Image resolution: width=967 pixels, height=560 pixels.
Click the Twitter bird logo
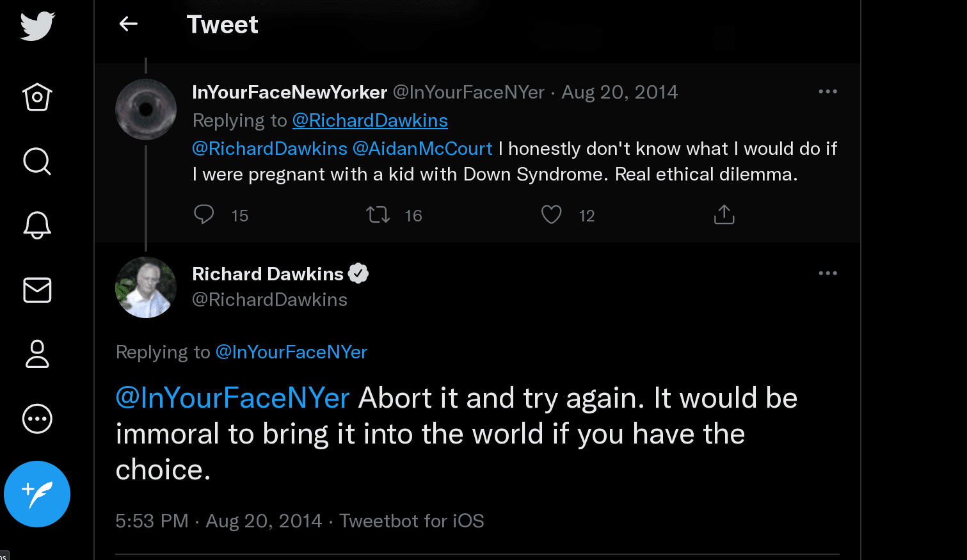click(x=37, y=26)
